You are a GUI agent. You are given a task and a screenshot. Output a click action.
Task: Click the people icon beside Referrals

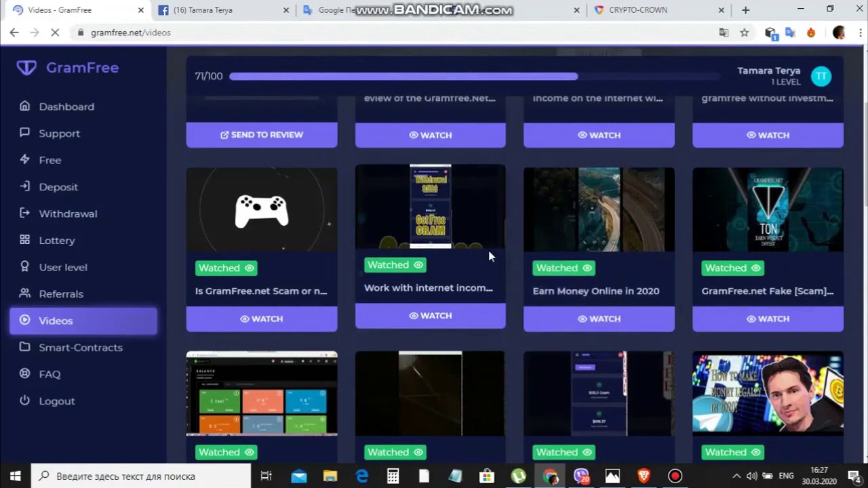coord(25,293)
